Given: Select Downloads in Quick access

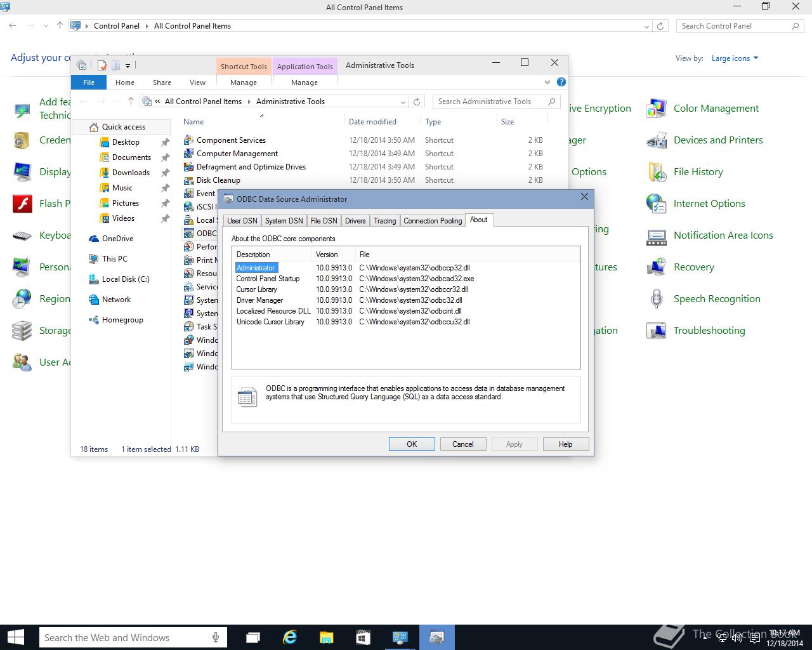Looking at the screenshot, I should click(131, 173).
